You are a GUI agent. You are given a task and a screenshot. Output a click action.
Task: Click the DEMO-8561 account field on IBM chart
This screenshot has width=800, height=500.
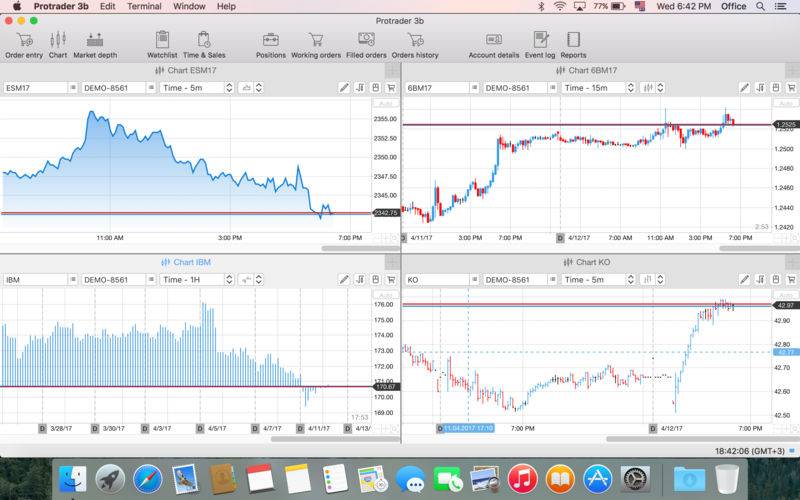tap(114, 280)
